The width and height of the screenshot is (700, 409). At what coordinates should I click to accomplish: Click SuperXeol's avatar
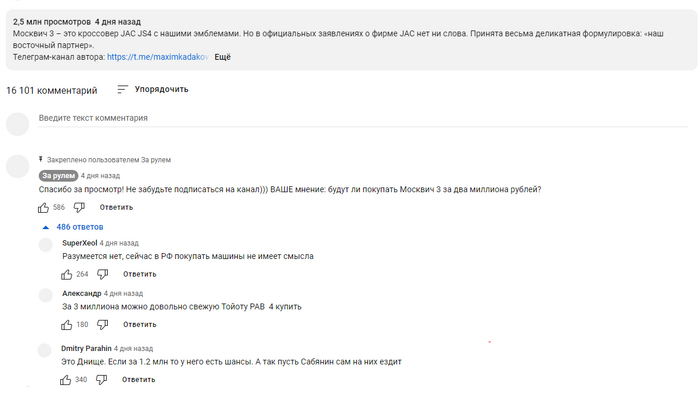pyautogui.click(x=46, y=245)
